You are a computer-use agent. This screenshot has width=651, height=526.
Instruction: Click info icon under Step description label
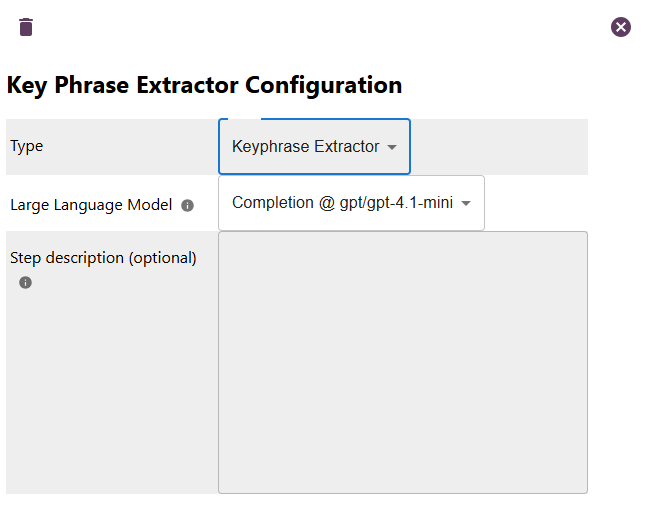[26, 283]
